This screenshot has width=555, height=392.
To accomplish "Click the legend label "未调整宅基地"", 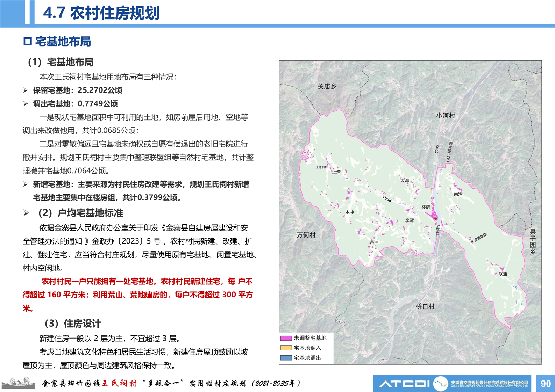I will click(x=310, y=338).
